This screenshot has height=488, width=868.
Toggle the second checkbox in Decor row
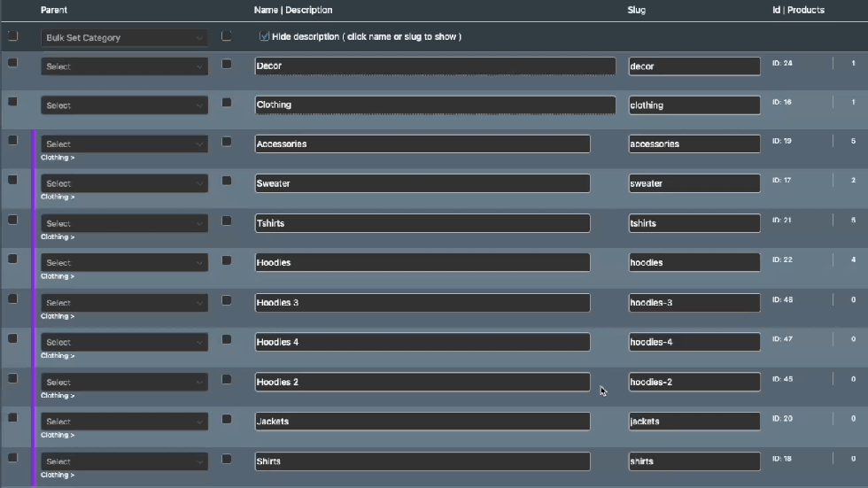click(227, 64)
